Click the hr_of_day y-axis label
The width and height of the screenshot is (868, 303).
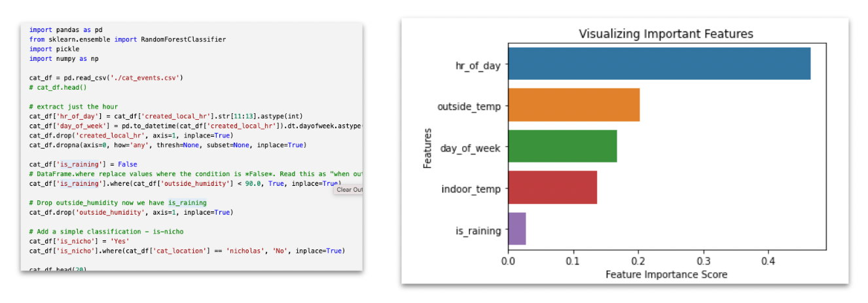pyautogui.click(x=478, y=65)
